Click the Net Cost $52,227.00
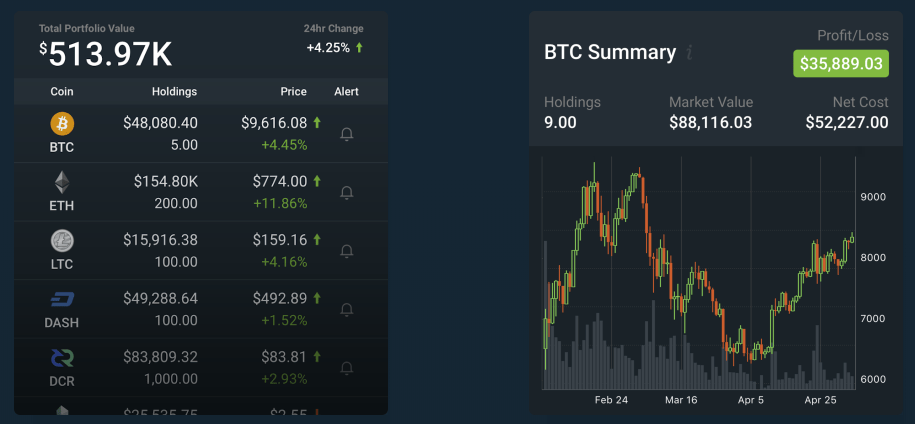The image size is (915, 424). click(847, 122)
